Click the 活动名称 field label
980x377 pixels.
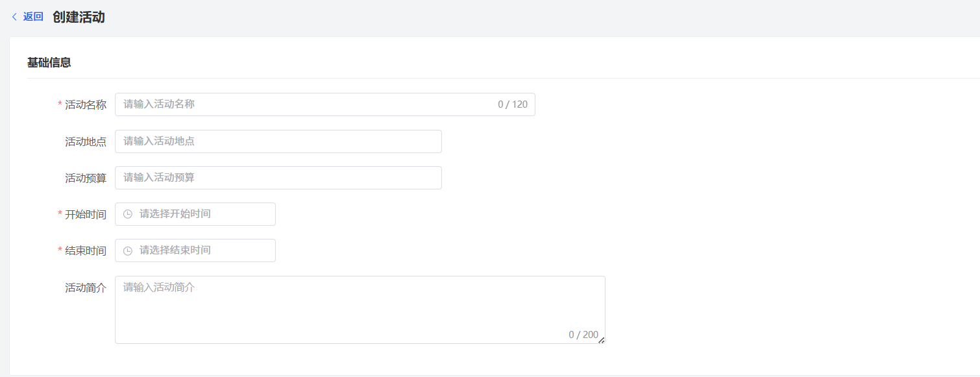(x=86, y=104)
